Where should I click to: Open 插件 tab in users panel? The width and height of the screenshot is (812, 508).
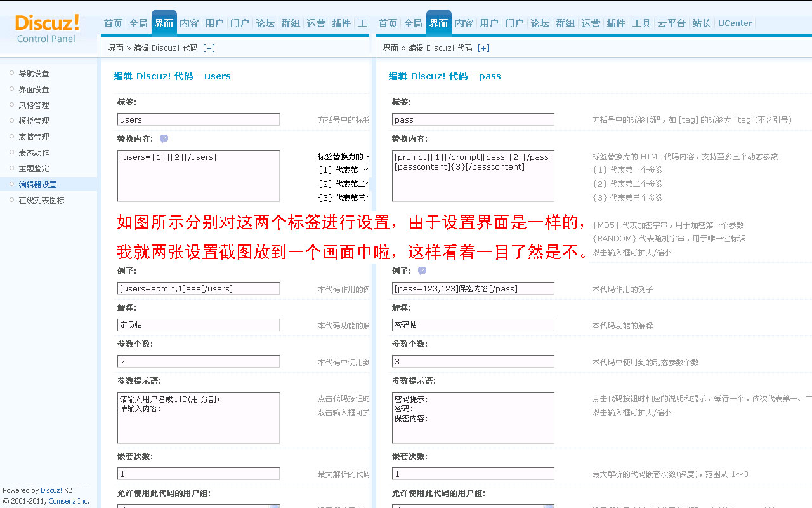341,23
